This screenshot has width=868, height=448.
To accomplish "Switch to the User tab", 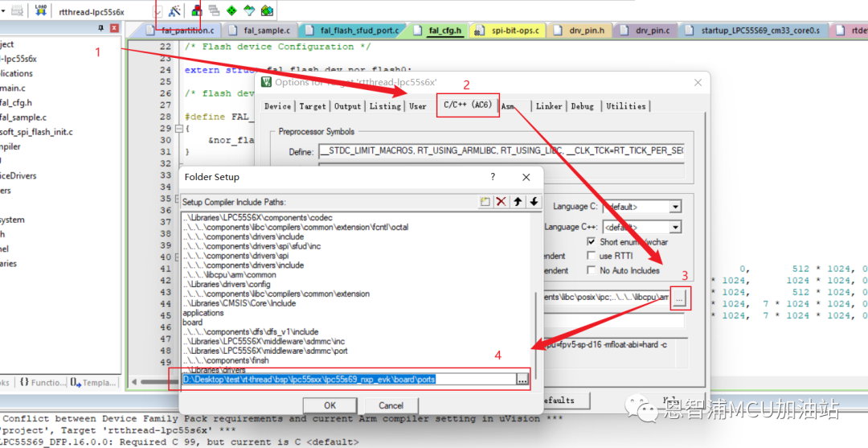I will click(x=417, y=106).
